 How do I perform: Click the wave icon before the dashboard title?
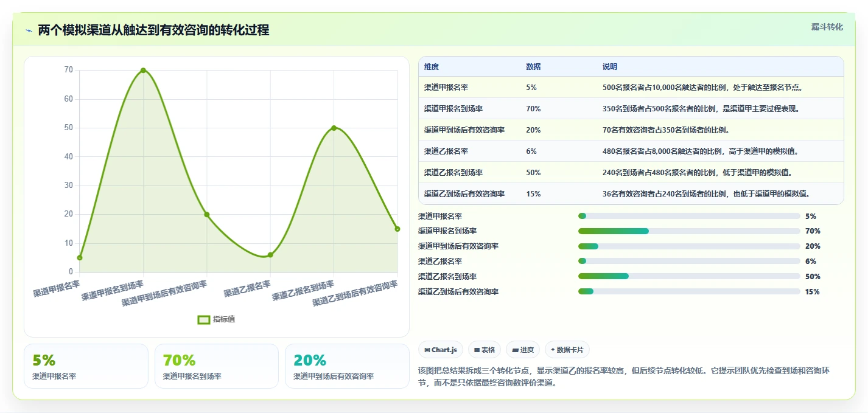[29, 30]
